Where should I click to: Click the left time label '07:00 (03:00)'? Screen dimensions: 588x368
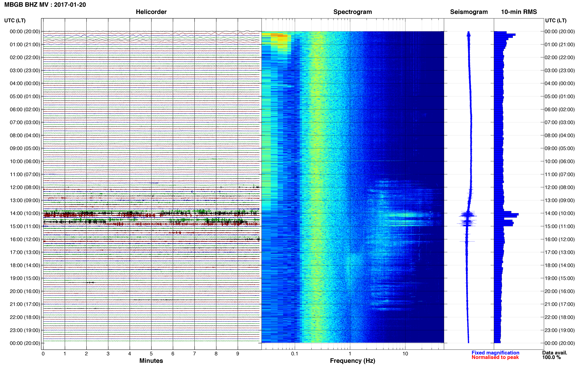25,122
